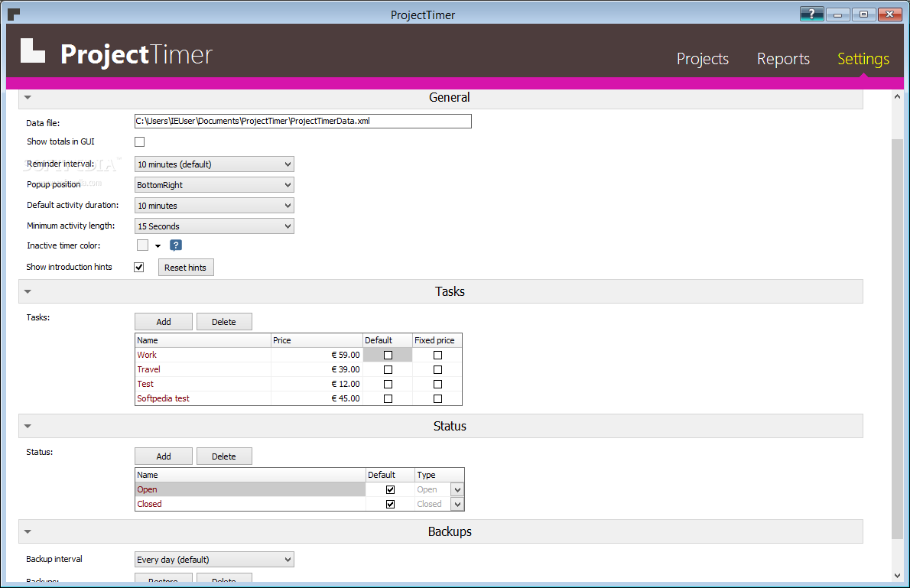This screenshot has height=588, width=910.
Task: Select the Travel task name
Action: pyautogui.click(x=148, y=369)
